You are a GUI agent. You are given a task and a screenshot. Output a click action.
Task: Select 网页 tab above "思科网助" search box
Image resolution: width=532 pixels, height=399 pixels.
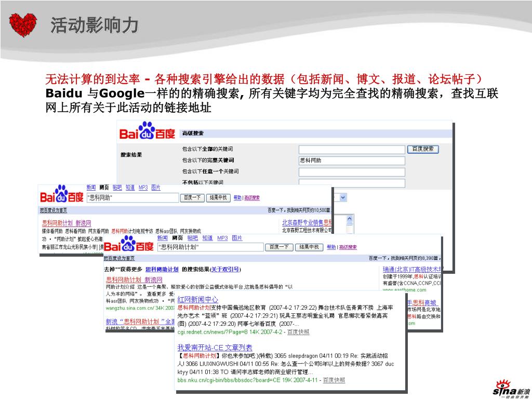tap(104, 187)
